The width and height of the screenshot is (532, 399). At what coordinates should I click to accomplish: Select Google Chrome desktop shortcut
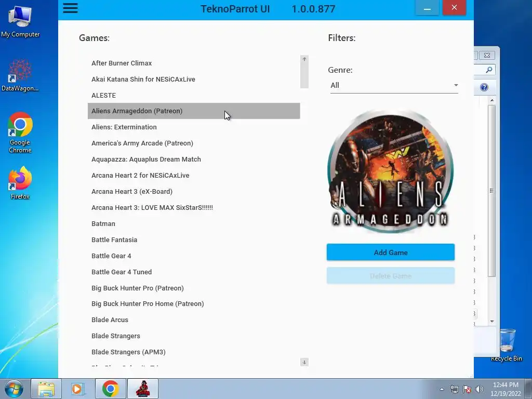click(20, 132)
